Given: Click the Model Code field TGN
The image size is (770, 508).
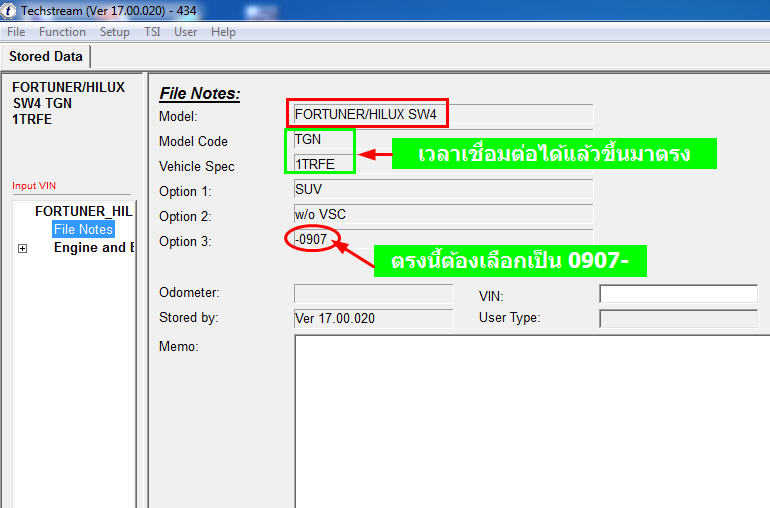Looking at the screenshot, I should 443,140.
